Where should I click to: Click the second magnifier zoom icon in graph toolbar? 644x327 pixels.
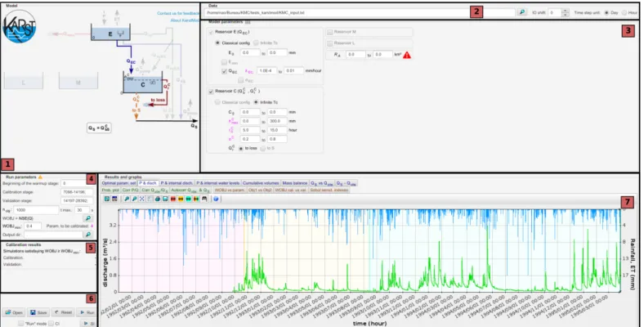click(134, 199)
